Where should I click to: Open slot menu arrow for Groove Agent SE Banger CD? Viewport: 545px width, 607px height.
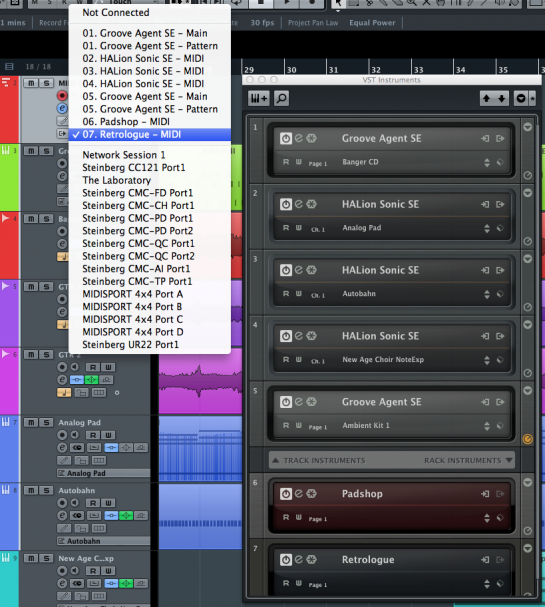(527, 127)
